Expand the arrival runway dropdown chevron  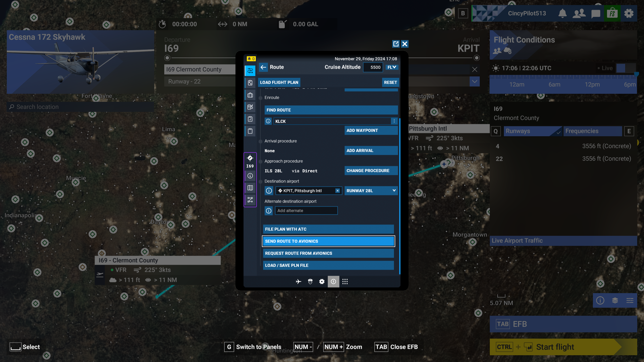[474, 81]
